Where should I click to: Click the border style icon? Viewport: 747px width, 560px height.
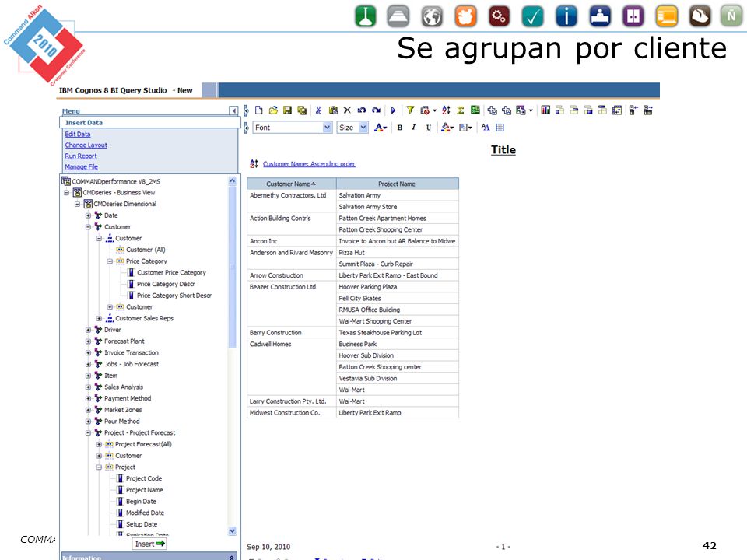465,128
